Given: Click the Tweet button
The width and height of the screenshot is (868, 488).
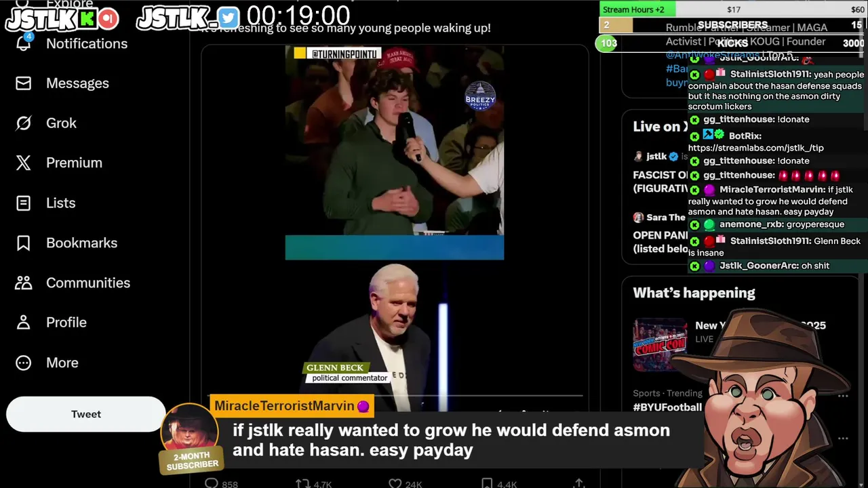Looking at the screenshot, I should click(x=86, y=414).
